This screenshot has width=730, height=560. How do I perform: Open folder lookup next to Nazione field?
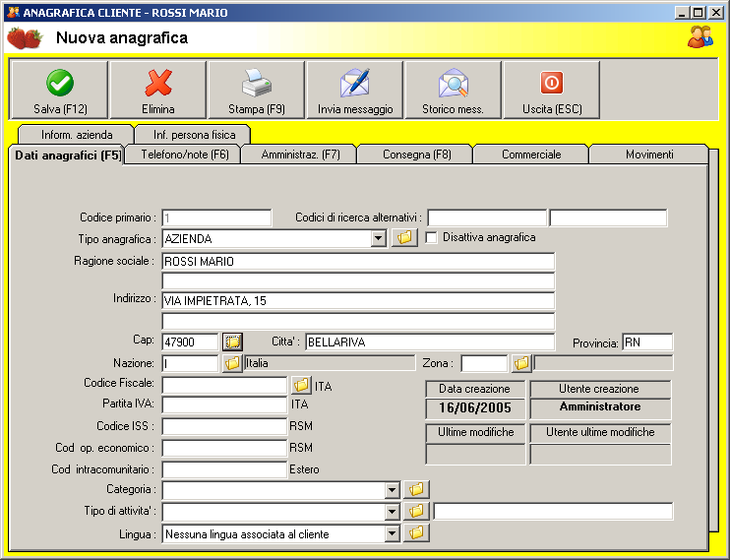click(x=232, y=363)
